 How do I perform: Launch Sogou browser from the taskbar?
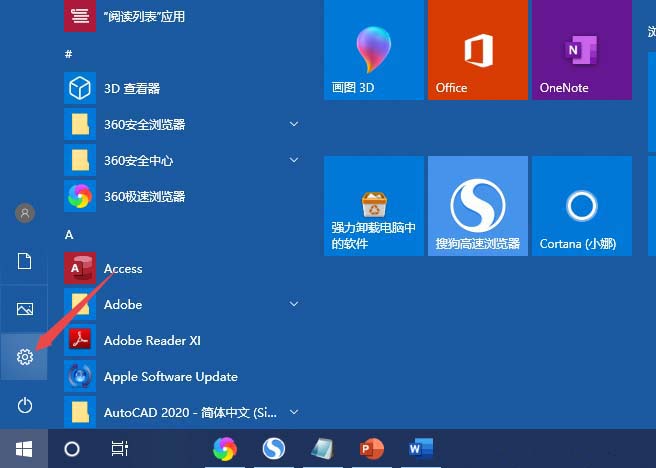[274, 449]
